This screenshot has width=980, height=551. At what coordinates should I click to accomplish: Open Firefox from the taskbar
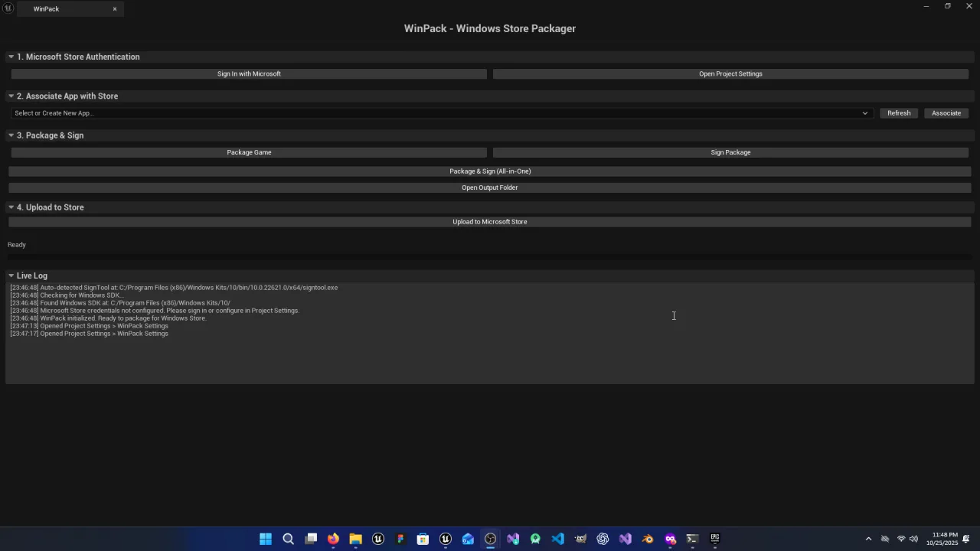(x=333, y=539)
